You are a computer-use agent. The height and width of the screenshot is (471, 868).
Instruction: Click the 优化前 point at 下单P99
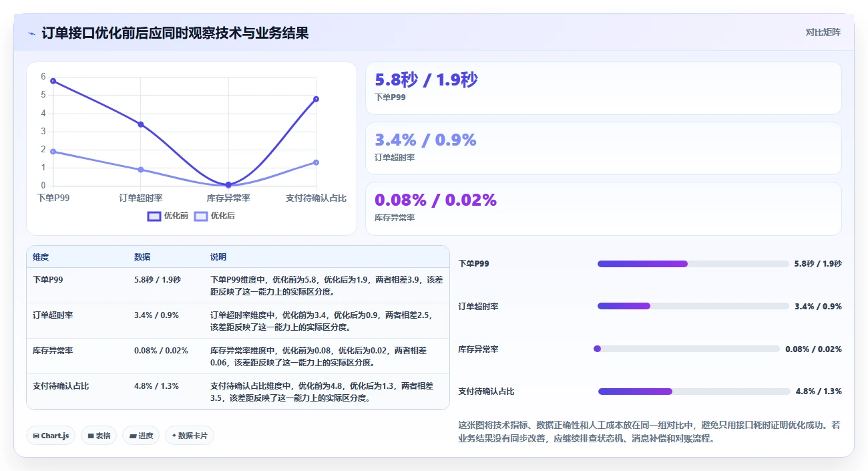[x=53, y=81]
